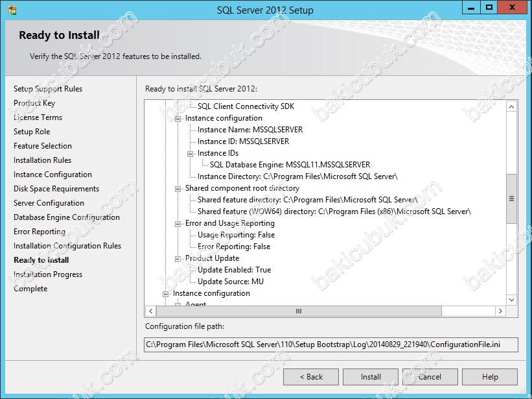Screen dimensions: 532x399
Task: Select Installation Progress step
Action: coord(48,274)
